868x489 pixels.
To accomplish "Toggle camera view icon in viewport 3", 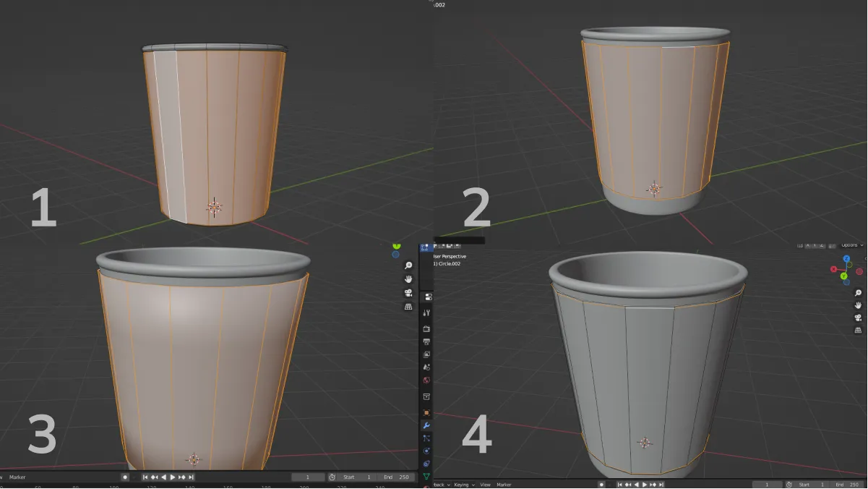I will (408, 293).
